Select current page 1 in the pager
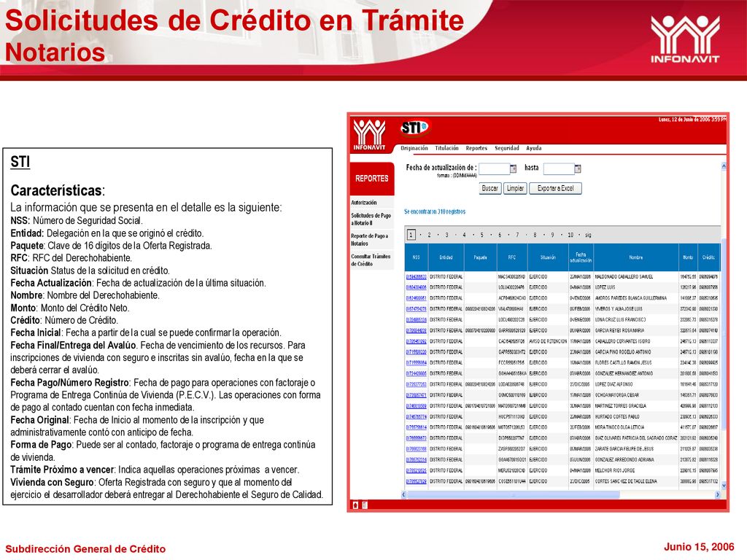This screenshot has width=747, height=560. click(411, 235)
